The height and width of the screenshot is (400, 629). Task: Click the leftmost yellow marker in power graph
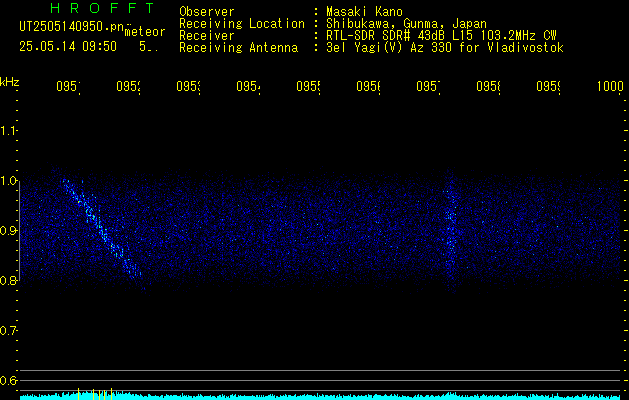(x=79, y=394)
